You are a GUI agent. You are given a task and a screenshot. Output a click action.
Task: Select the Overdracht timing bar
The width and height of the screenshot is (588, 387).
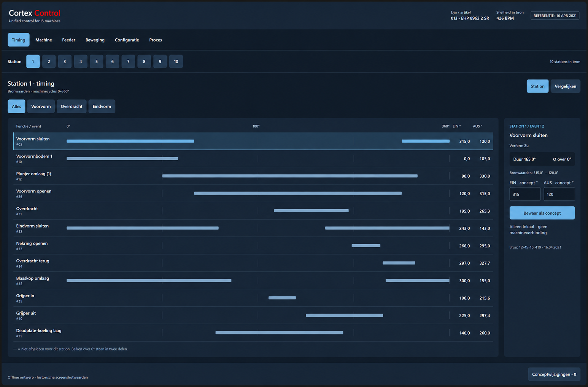pos(311,211)
